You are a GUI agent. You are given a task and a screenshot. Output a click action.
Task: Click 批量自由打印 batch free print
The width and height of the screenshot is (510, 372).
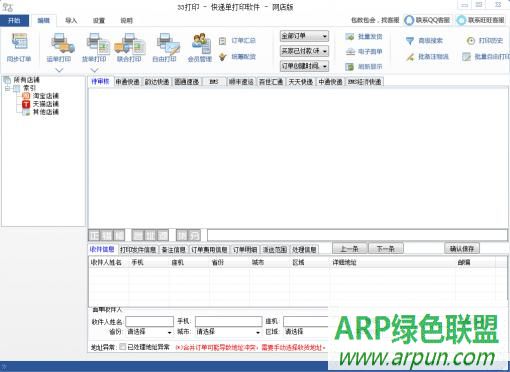pos(486,57)
